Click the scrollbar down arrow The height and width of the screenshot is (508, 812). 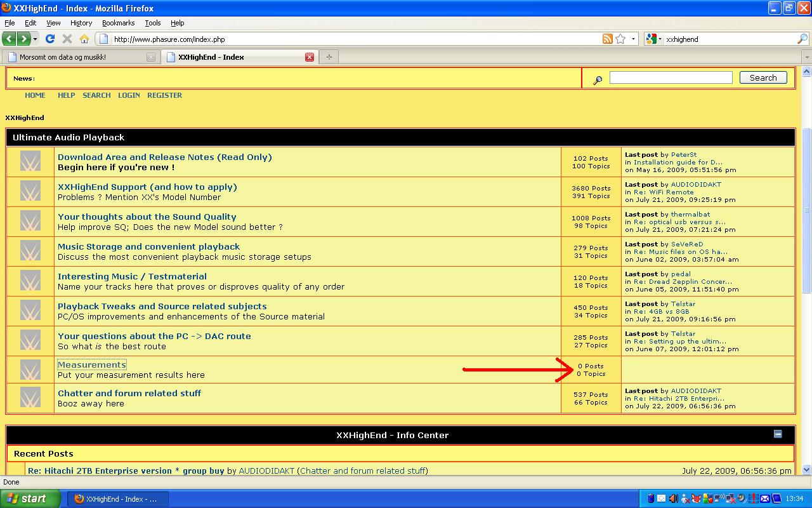pyautogui.click(x=806, y=470)
